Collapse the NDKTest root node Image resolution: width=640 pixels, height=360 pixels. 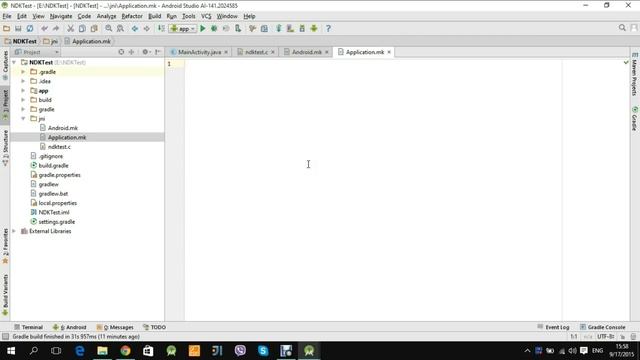pos(14,62)
